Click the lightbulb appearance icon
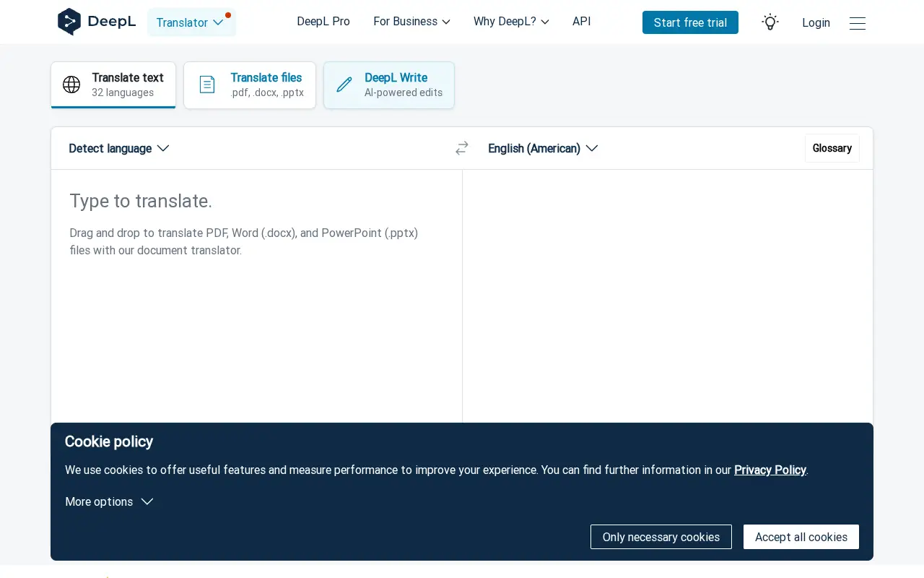Image resolution: width=924 pixels, height=578 pixels. [770, 22]
